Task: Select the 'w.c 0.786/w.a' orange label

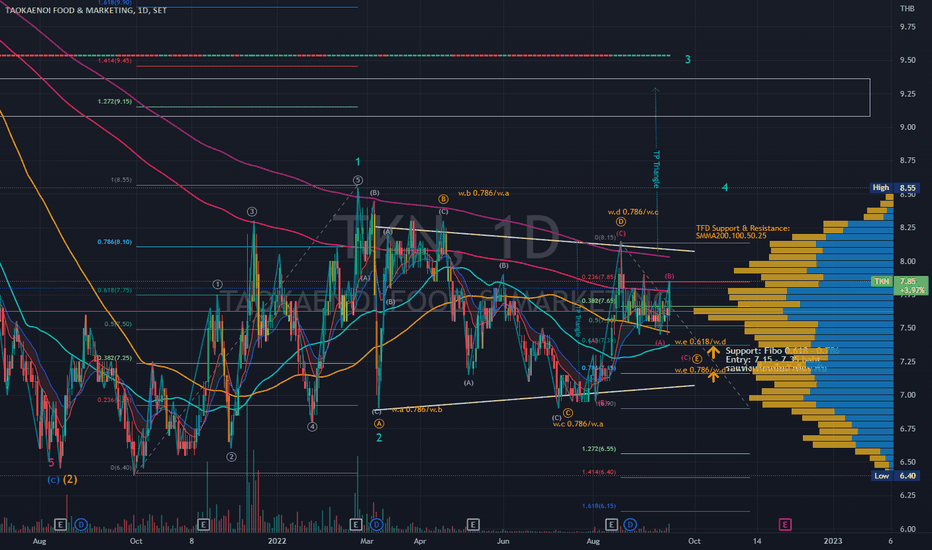Action: coord(578,424)
